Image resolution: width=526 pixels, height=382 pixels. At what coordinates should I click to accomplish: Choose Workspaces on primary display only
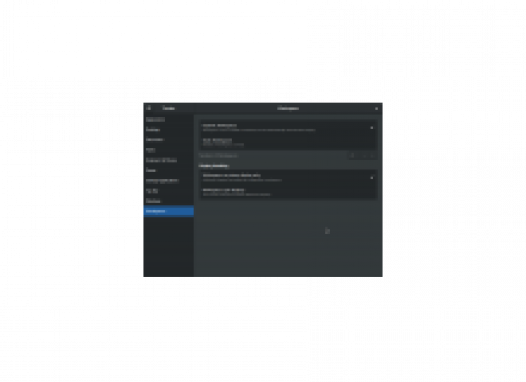pos(288,177)
